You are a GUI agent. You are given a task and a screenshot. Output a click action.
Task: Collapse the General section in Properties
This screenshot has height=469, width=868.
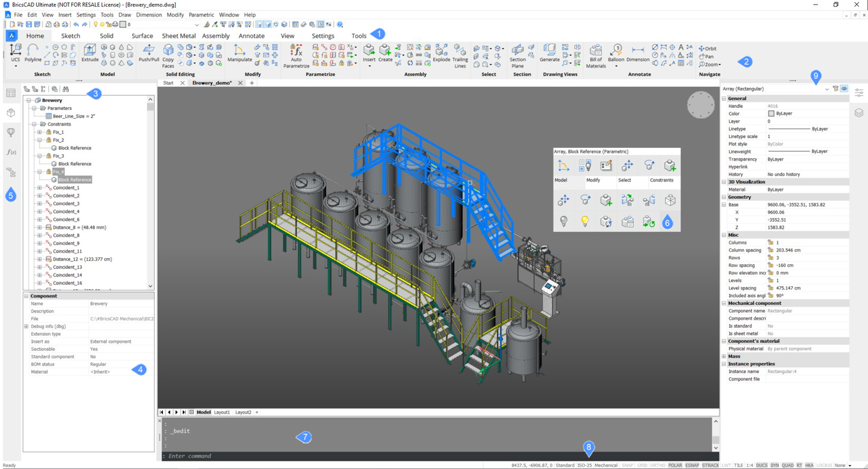[x=724, y=98]
